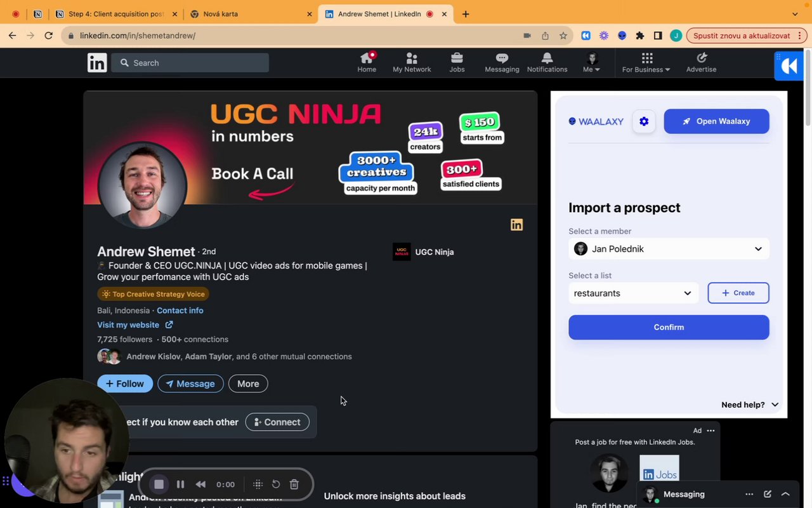Create a new Waalaxy list
812x508 pixels.
point(738,293)
